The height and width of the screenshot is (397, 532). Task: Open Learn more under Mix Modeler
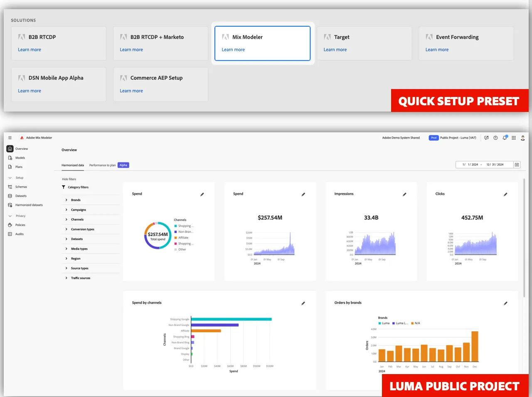point(233,50)
